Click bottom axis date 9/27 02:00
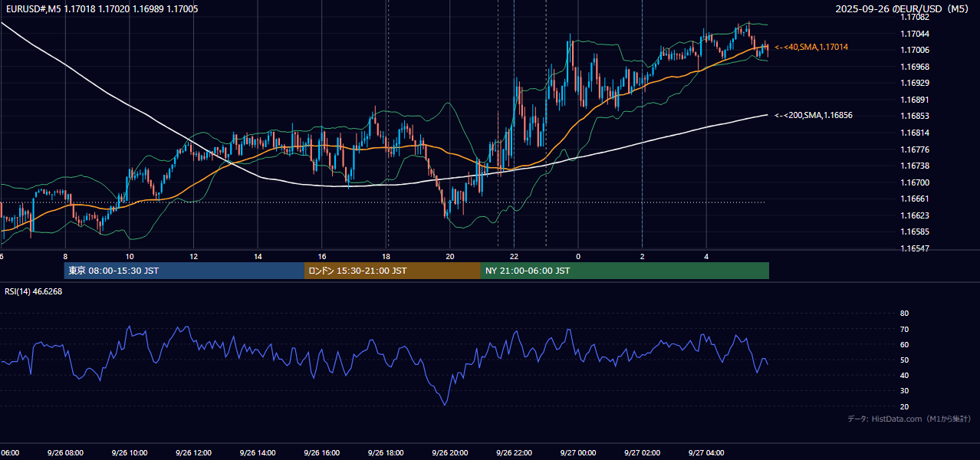Screen dimensions: 980x460 (643, 453)
